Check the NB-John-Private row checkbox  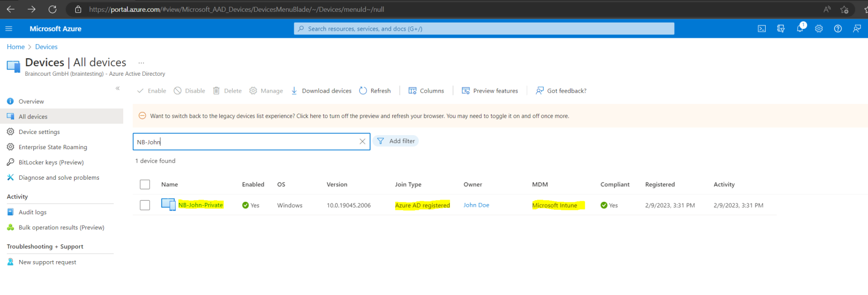point(145,205)
